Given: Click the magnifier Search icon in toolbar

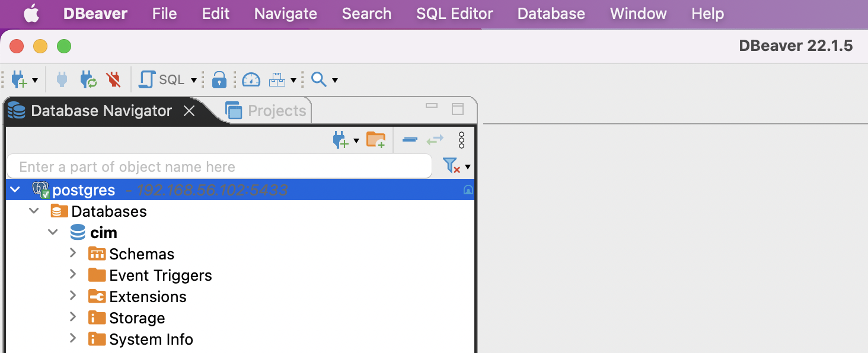Looking at the screenshot, I should pos(319,79).
